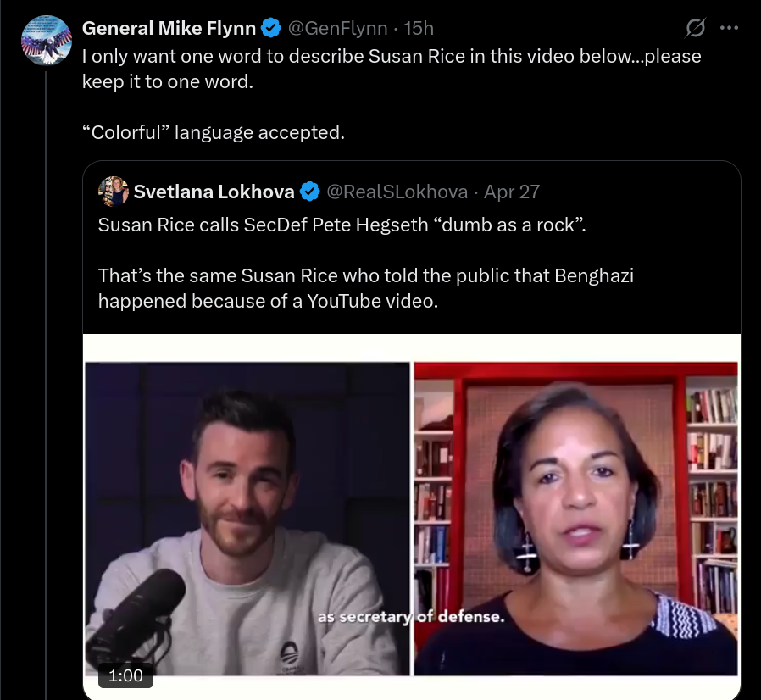Open the Apr 27 quoted tweet date
The height and width of the screenshot is (700, 761).
[512, 192]
